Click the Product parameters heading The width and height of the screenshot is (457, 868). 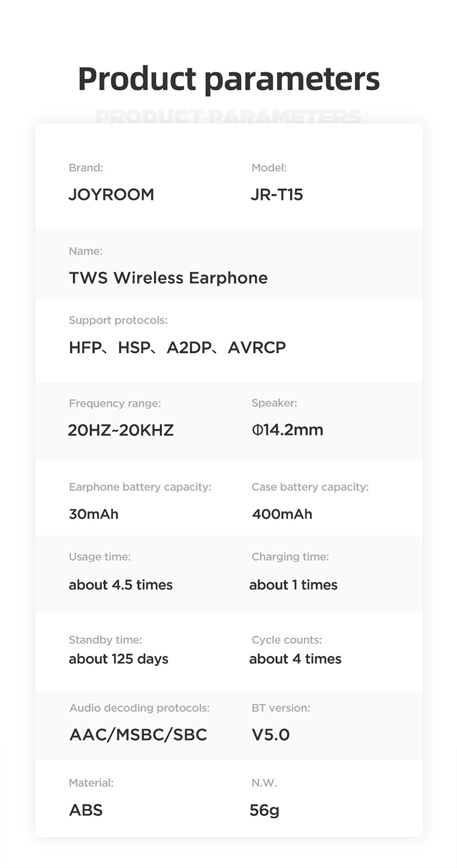(x=228, y=79)
